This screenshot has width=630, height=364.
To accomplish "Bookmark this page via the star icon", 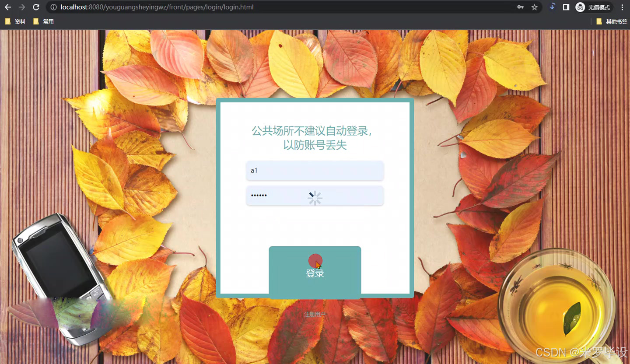I will [x=534, y=7].
